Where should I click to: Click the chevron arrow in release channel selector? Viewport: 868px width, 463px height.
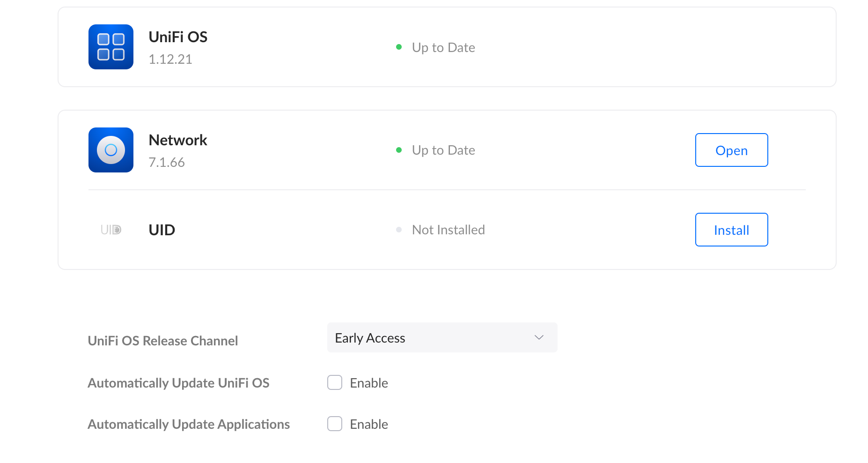539,337
